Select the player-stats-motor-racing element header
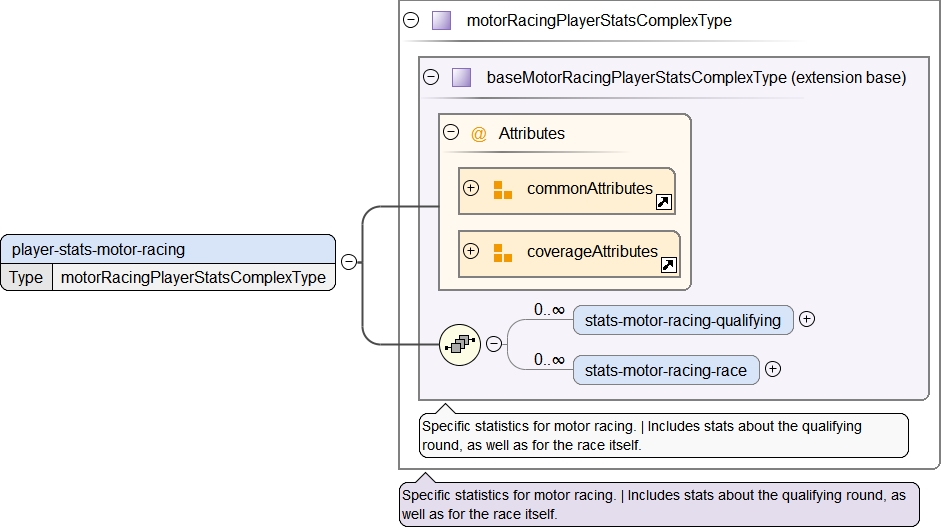The width and height of the screenshot is (942, 530). point(168,250)
